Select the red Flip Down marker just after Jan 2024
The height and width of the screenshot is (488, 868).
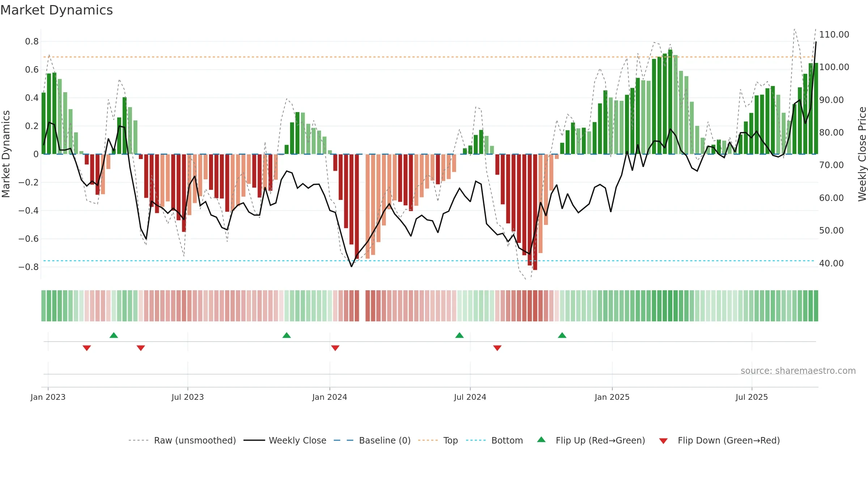pos(335,348)
